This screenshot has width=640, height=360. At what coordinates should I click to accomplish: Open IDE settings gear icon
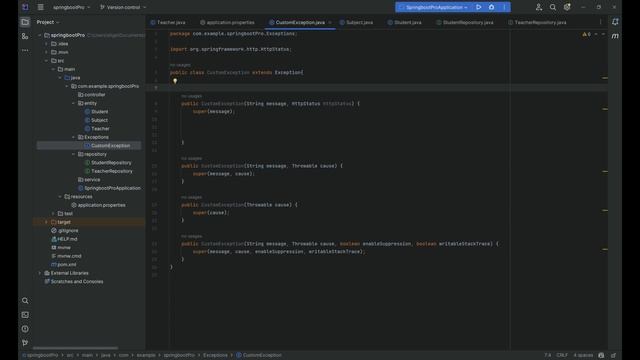click(x=567, y=7)
